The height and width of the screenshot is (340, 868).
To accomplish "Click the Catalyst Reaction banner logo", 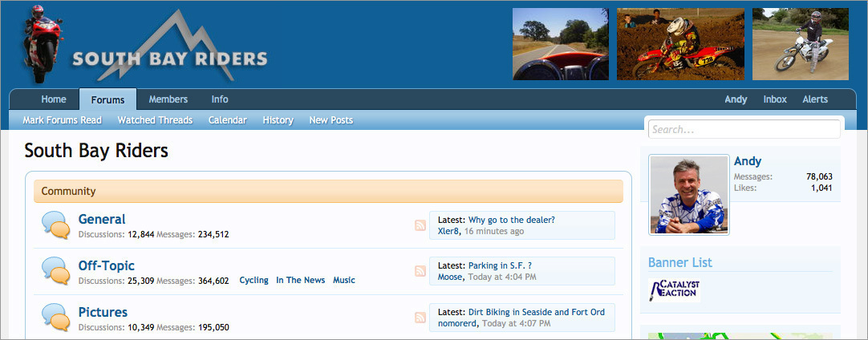I will 674,290.
